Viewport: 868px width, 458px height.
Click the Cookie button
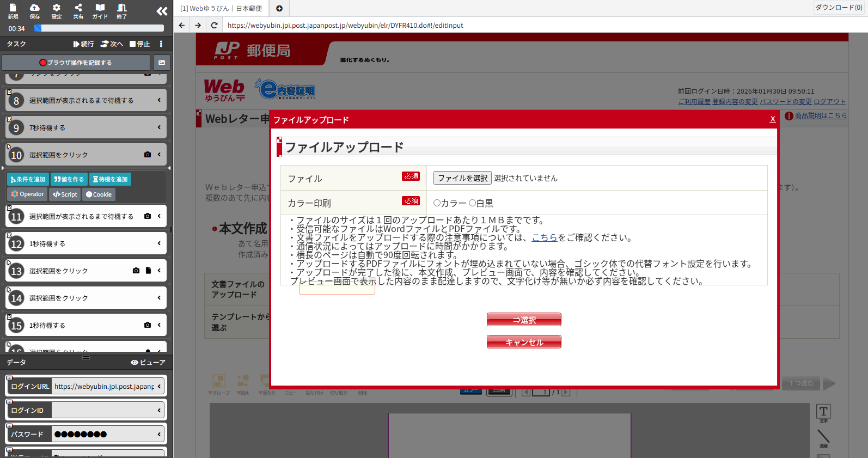coord(99,194)
